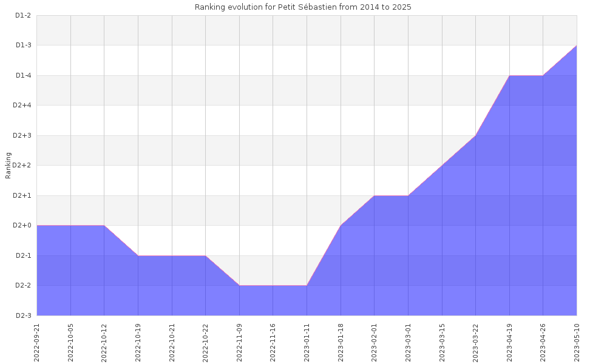
Task: Click the D1-4 ranking axis label
Action: click(23, 75)
